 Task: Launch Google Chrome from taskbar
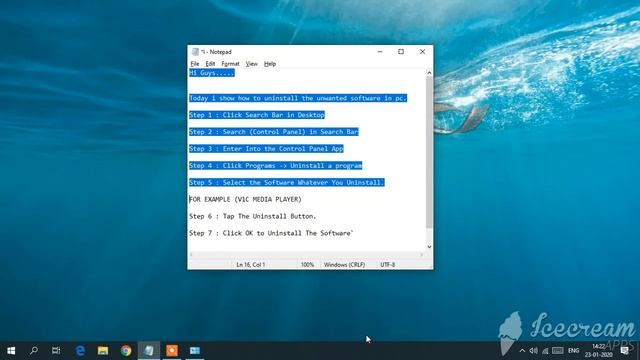pyautogui.click(x=126, y=351)
